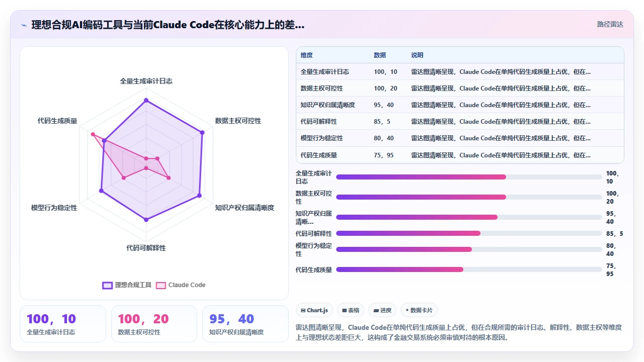
Task: Select table row 全量生成审计日志
Action: pos(460,72)
